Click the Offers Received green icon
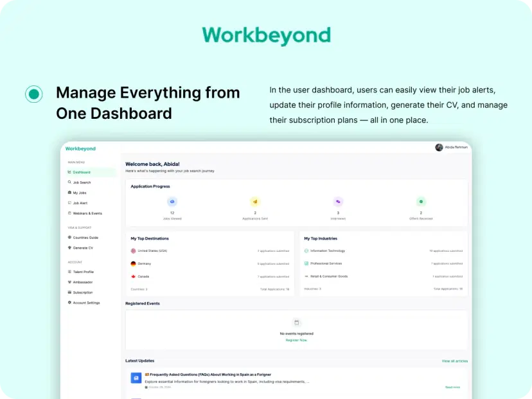The image size is (532, 399). pos(420,202)
